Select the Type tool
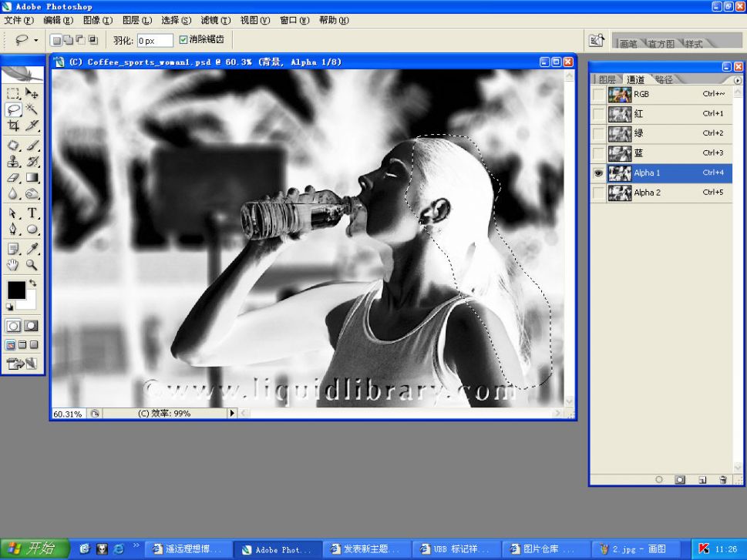This screenshot has height=560, width=747. 32,213
